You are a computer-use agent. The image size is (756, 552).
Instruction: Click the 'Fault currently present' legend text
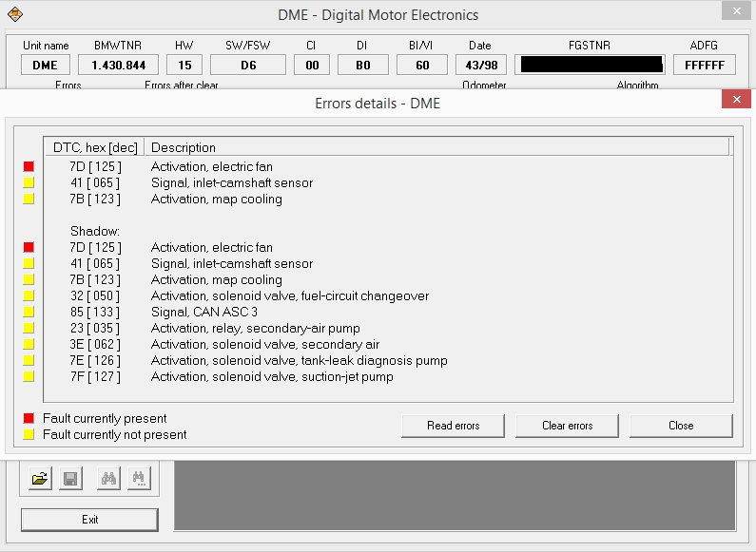click(105, 419)
